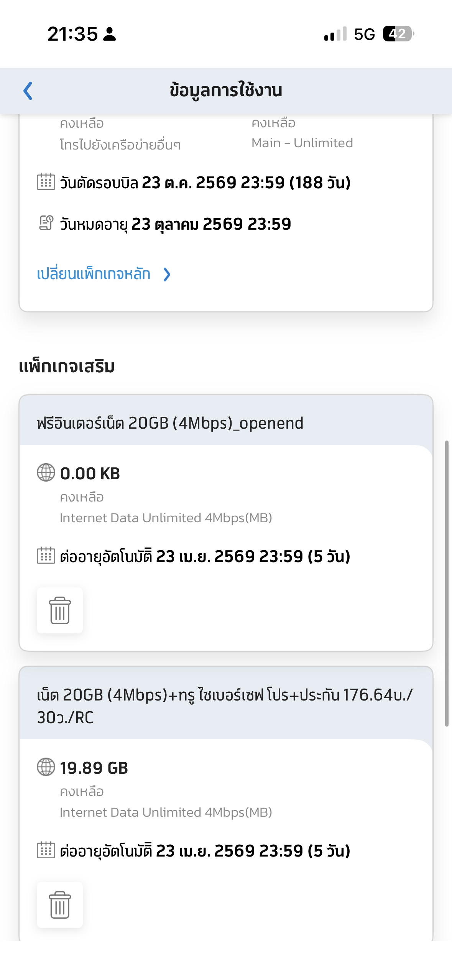Tap the ข้อมูลการใช้งาน page title

tap(226, 90)
